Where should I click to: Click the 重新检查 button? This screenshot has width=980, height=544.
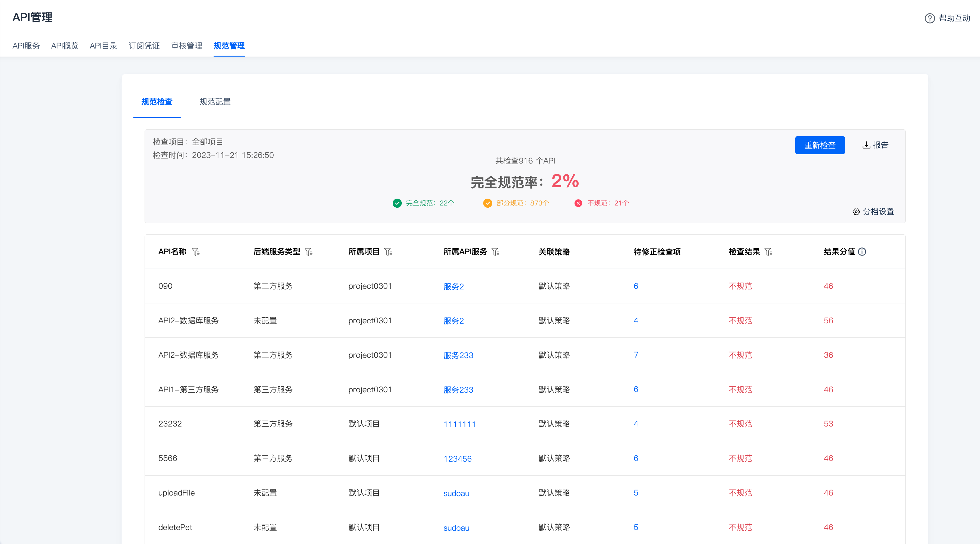click(820, 145)
